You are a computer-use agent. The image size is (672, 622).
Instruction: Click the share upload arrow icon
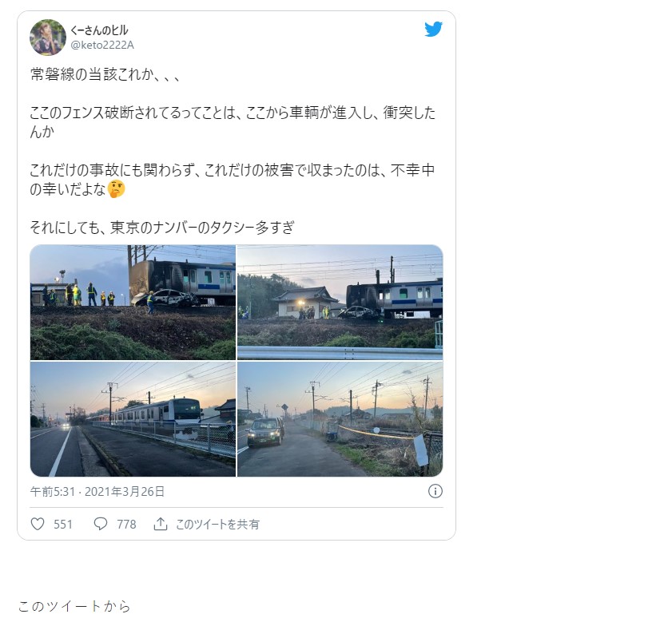(161, 524)
